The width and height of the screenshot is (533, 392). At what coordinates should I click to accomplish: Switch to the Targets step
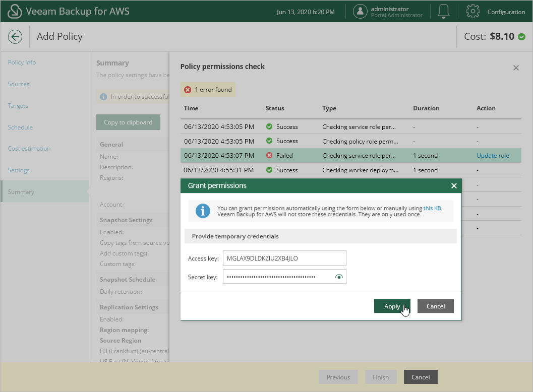18,106
